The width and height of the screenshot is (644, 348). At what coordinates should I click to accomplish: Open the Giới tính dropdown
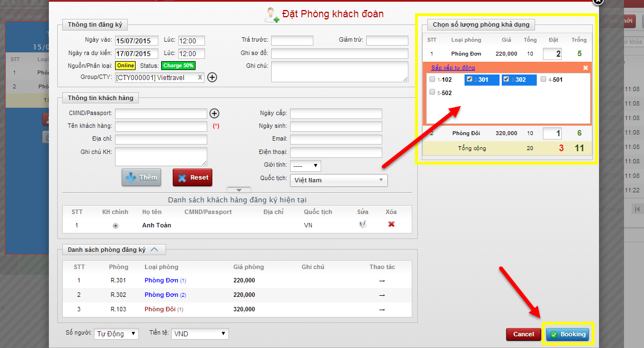305,166
